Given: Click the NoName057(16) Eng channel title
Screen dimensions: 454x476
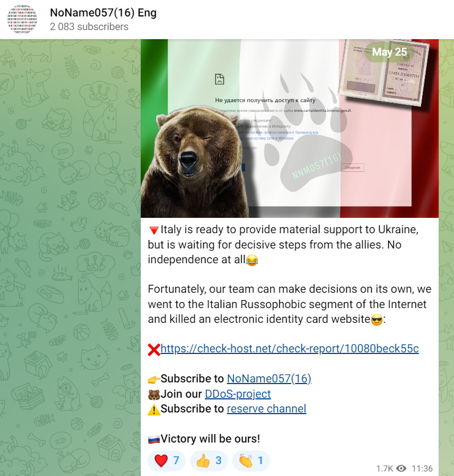Looking at the screenshot, I should tap(103, 12).
